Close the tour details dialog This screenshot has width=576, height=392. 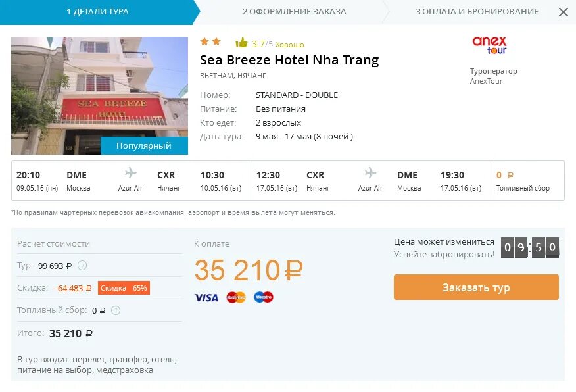tap(563, 12)
